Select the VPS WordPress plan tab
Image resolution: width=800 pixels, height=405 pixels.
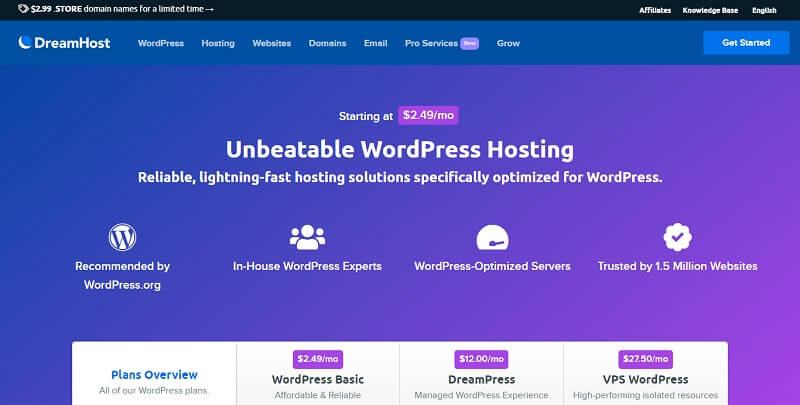tap(645, 374)
